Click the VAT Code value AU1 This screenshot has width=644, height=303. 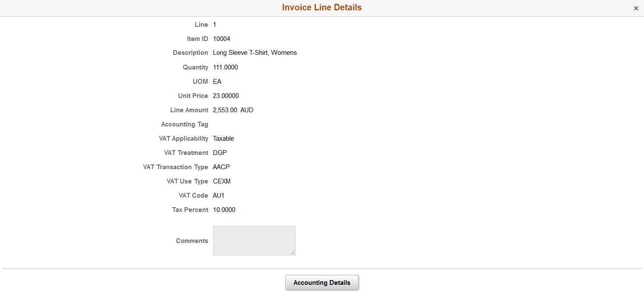(219, 195)
